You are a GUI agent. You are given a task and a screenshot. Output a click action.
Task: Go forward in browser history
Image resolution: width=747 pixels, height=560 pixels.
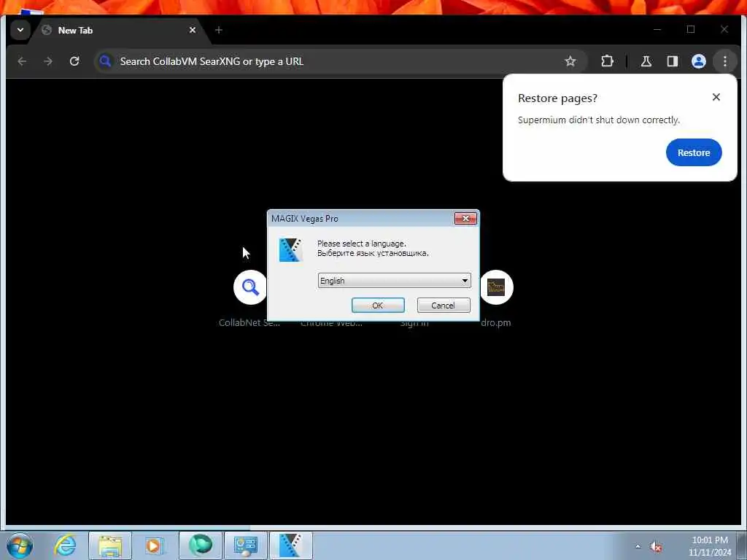pos(48,61)
